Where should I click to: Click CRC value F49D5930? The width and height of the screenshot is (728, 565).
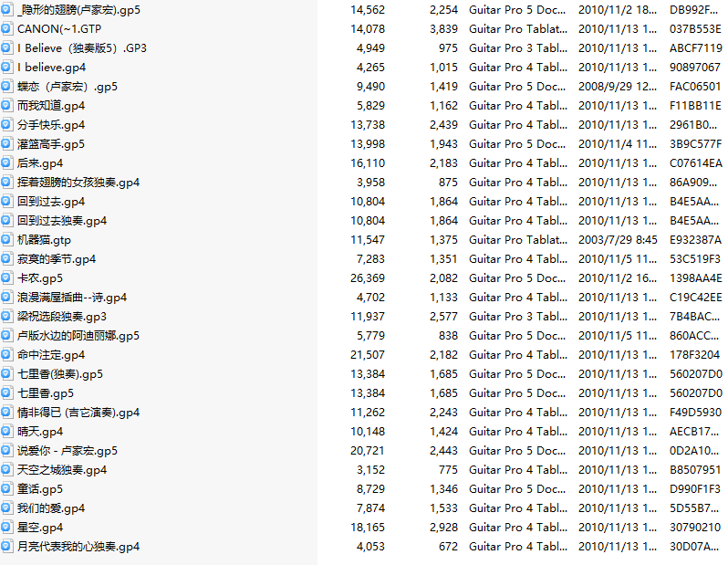tap(695, 413)
